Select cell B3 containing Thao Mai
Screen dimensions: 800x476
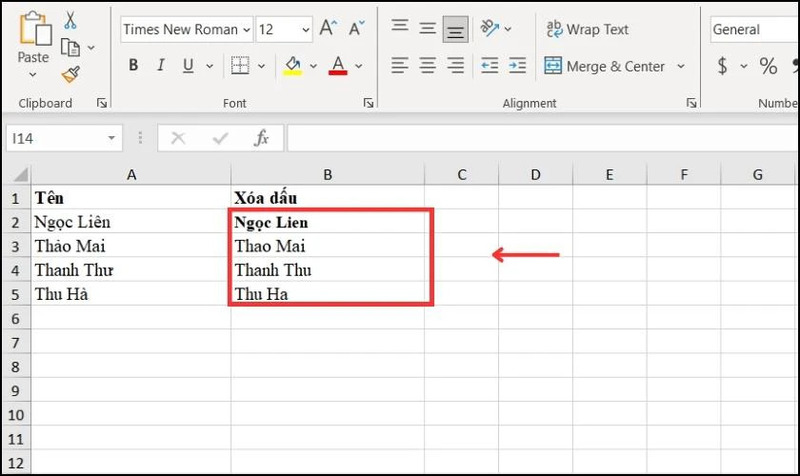[328, 245]
